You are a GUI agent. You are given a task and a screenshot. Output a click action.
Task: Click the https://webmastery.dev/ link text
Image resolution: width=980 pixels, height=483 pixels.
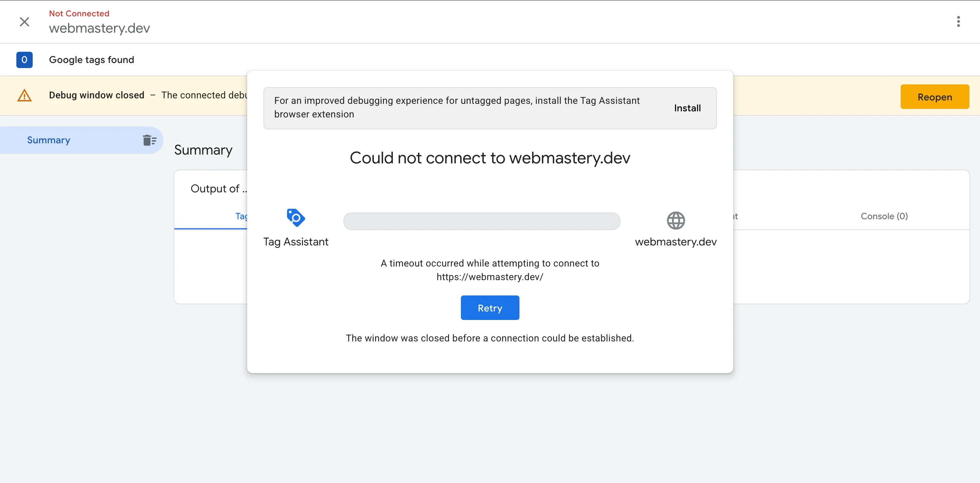point(489,277)
